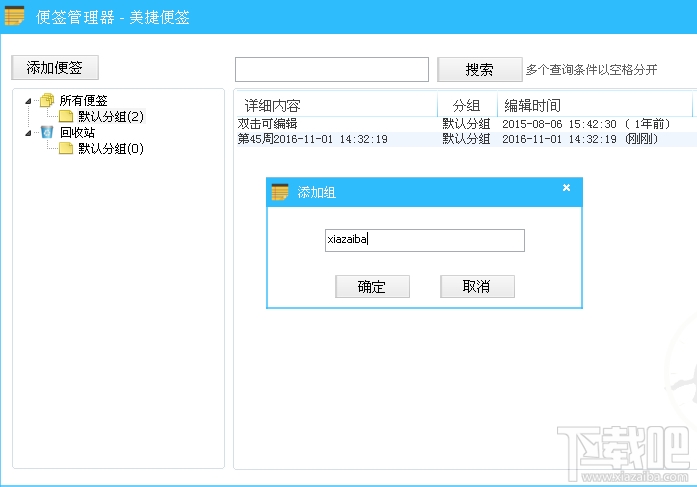Click folder icon next to 默认分组(0)

pyautogui.click(x=66, y=148)
